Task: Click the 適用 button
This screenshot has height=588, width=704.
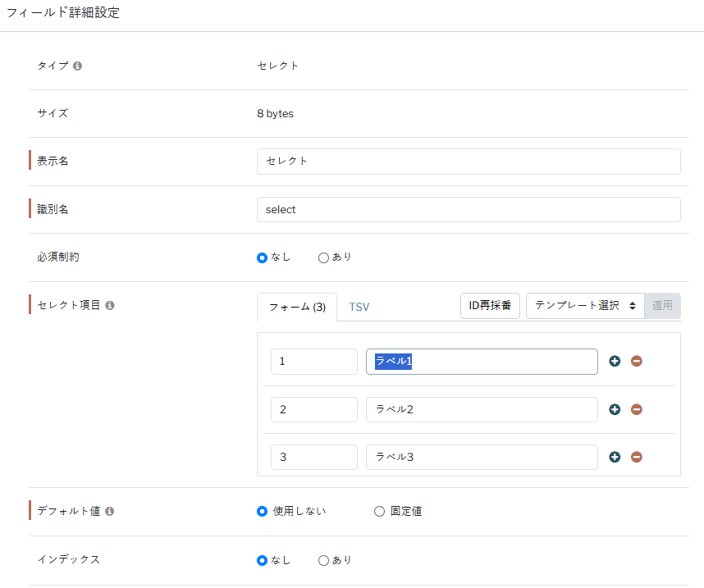Action: 662,306
